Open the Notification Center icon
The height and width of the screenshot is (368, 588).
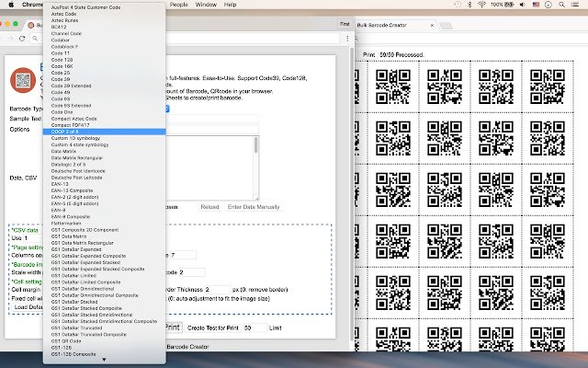[574, 5]
